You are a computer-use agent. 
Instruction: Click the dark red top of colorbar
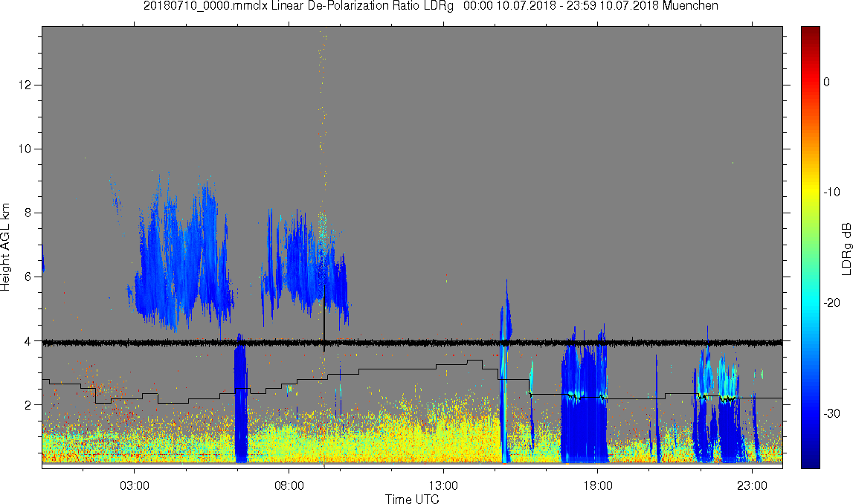tap(810, 33)
